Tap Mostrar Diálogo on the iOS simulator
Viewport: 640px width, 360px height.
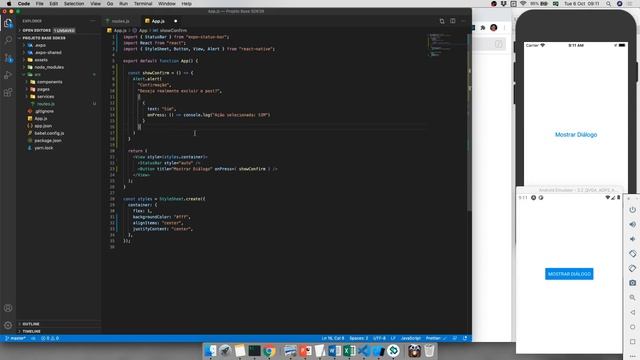576,135
